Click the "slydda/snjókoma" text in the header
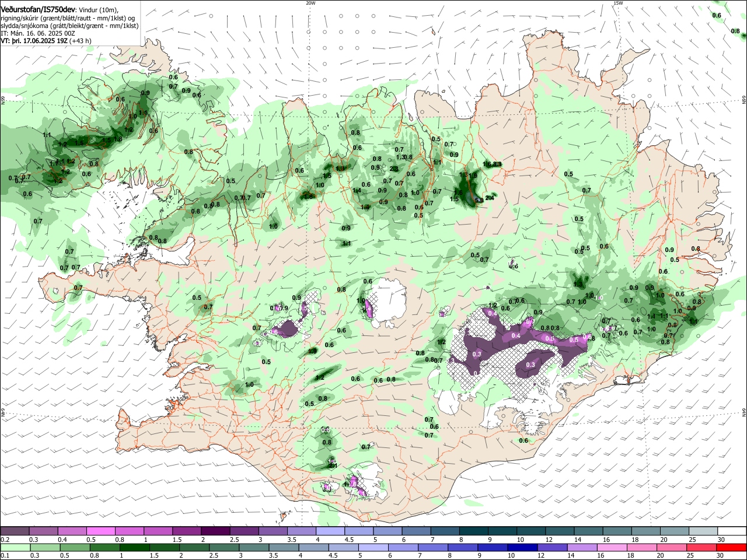 tap(23, 26)
